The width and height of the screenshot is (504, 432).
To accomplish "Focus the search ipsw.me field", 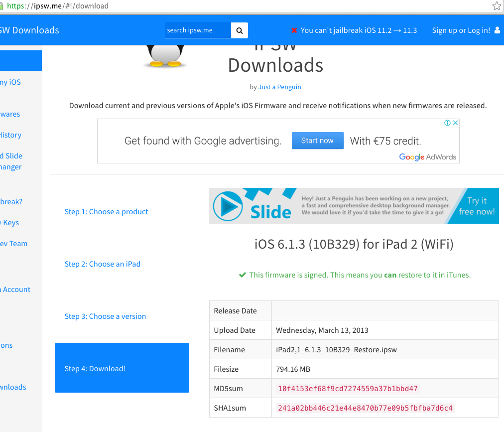I will click(x=198, y=30).
